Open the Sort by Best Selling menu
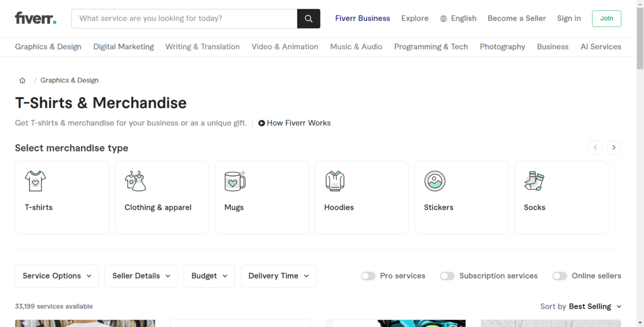The width and height of the screenshot is (644, 327). click(x=581, y=307)
